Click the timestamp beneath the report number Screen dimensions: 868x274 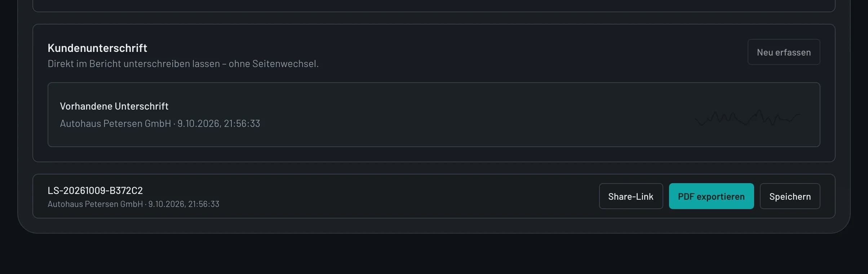184,204
